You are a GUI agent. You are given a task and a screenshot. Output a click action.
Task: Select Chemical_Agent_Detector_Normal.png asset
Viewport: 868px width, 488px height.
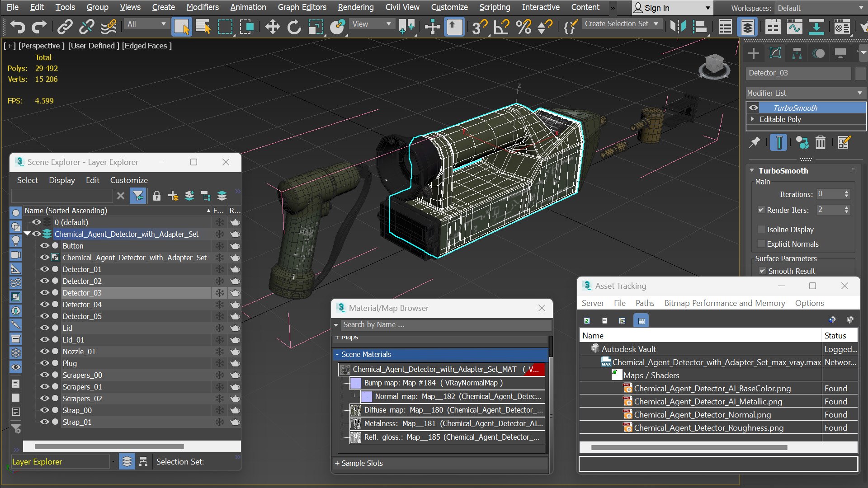(x=702, y=415)
